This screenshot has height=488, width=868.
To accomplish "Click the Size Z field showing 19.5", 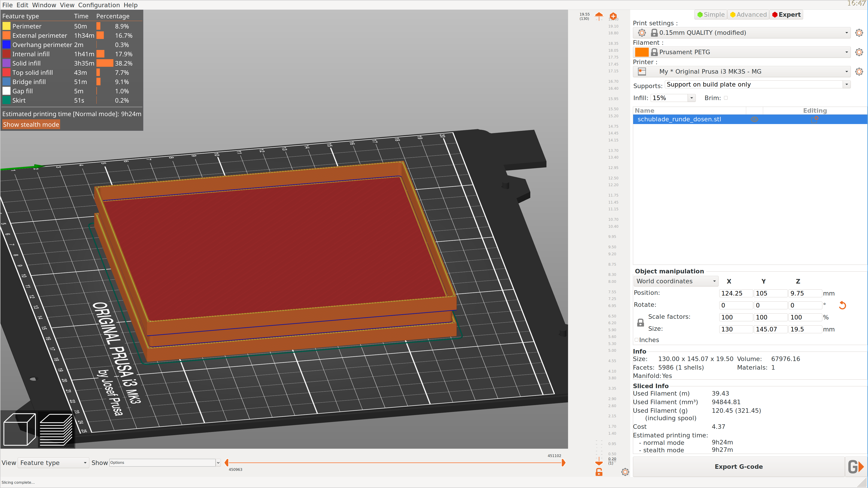I will (805, 329).
